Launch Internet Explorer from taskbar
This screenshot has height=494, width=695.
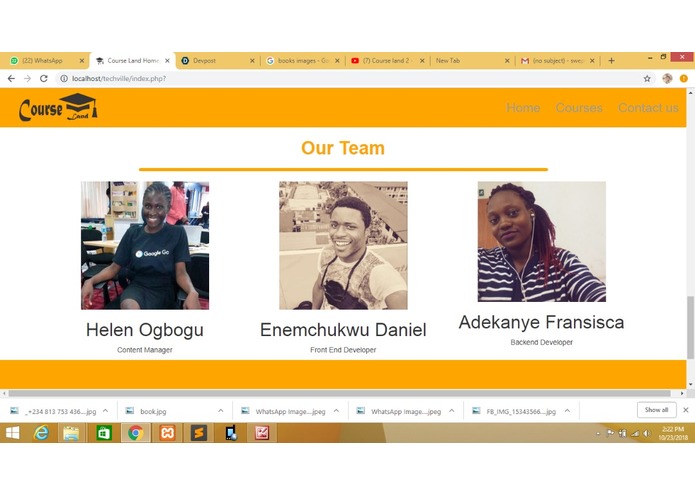tap(41, 433)
